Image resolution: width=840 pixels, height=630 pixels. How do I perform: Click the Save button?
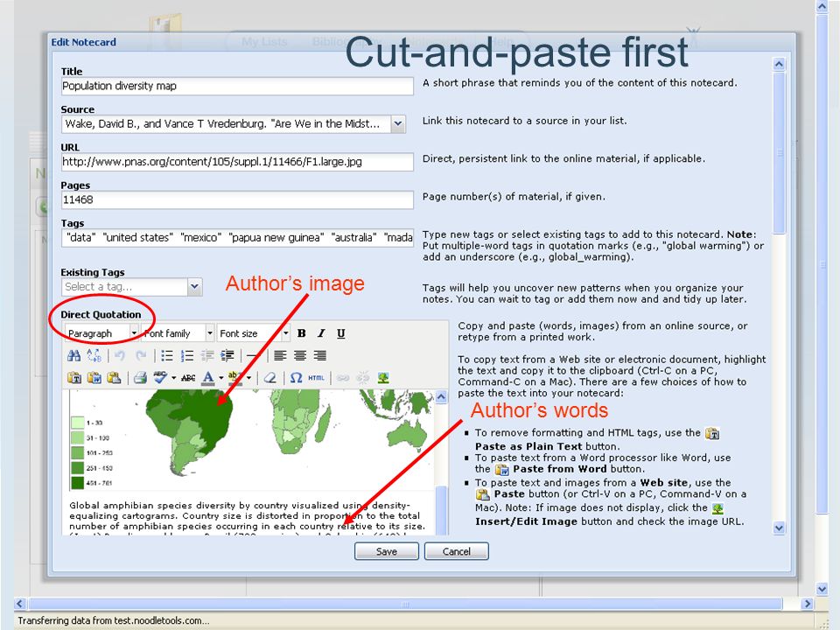[386, 551]
